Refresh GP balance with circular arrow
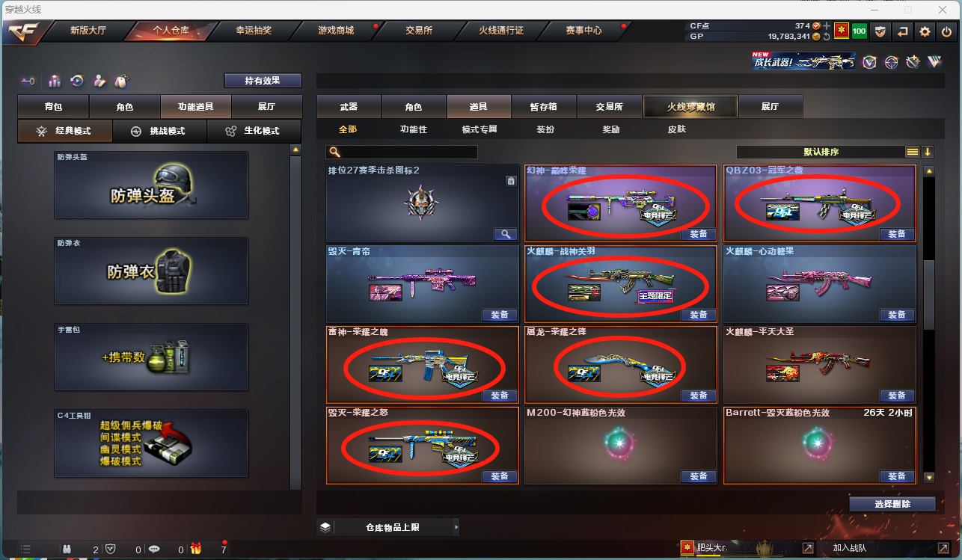This screenshot has width=962, height=560. point(827,36)
